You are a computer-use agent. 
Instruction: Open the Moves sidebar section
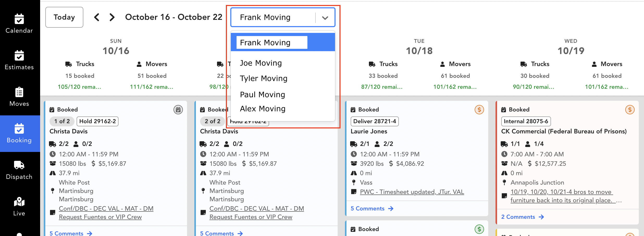(x=19, y=97)
